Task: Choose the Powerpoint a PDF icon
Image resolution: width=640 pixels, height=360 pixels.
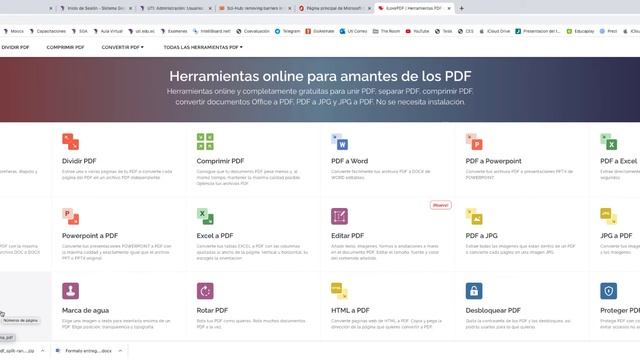Action: tap(70, 216)
